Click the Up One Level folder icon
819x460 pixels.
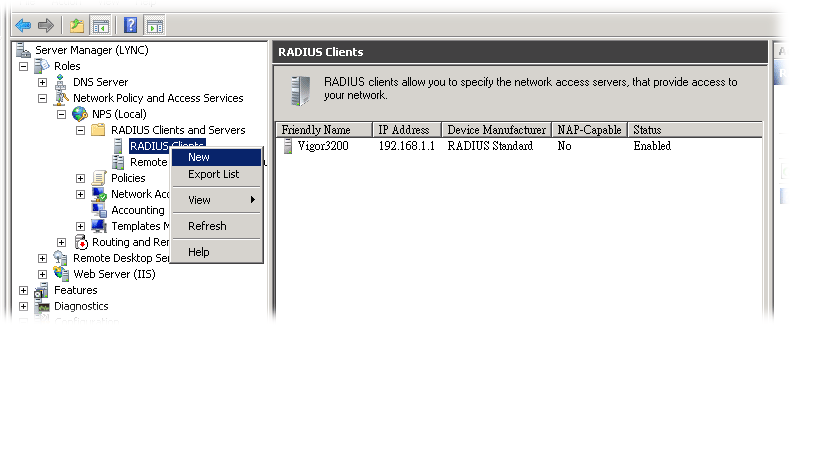point(77,25)
